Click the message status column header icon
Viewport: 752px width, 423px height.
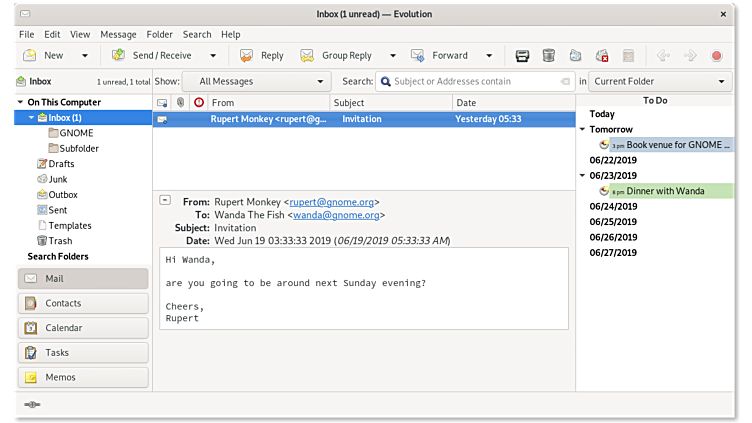[162, 102]
